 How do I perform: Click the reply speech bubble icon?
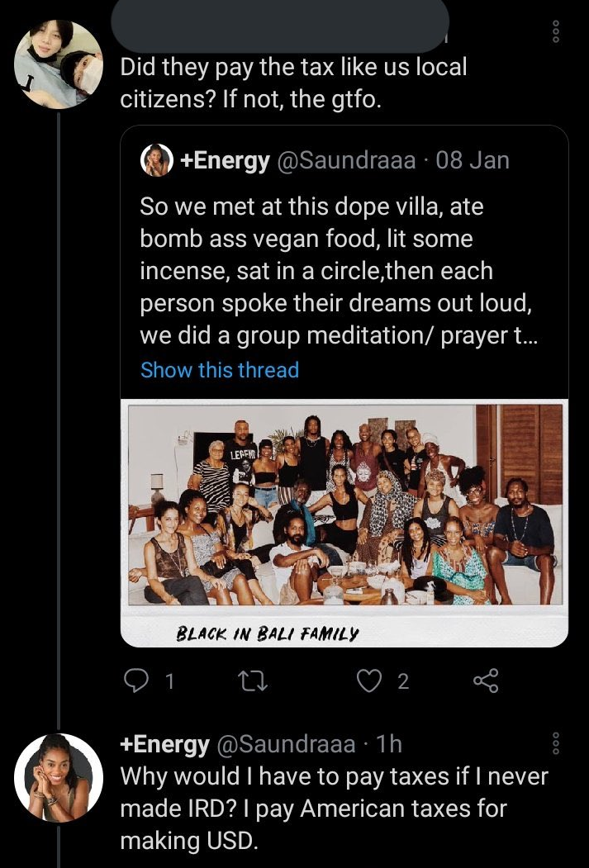point(134,681)
